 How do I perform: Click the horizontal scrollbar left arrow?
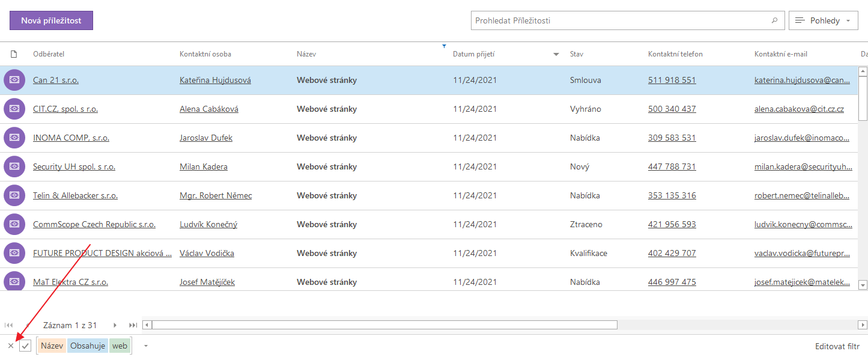[x=147, y=325]
